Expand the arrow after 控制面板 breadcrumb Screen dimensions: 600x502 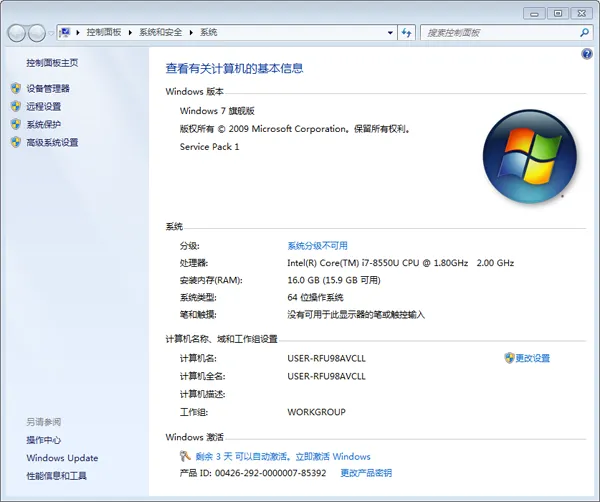pyautogui.click(x=130, y=33)
